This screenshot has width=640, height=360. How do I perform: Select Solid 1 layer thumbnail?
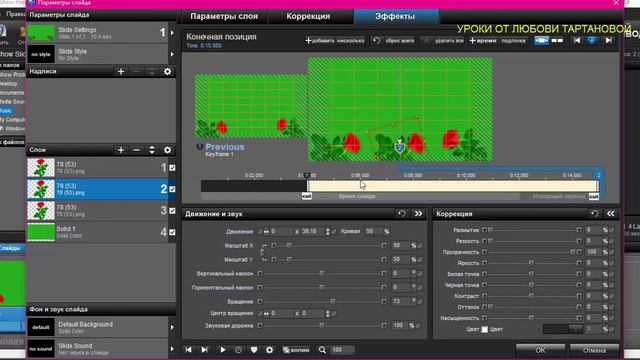pos(41,232)
